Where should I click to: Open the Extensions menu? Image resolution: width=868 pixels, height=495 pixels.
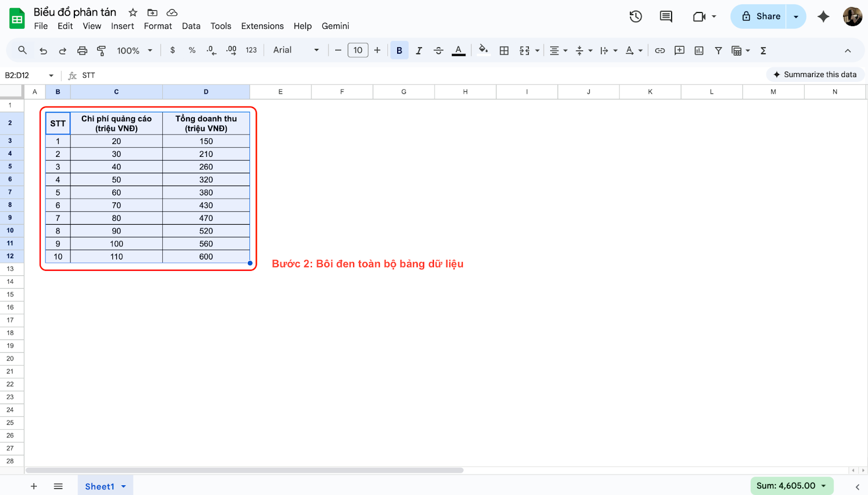coord(262,26)
